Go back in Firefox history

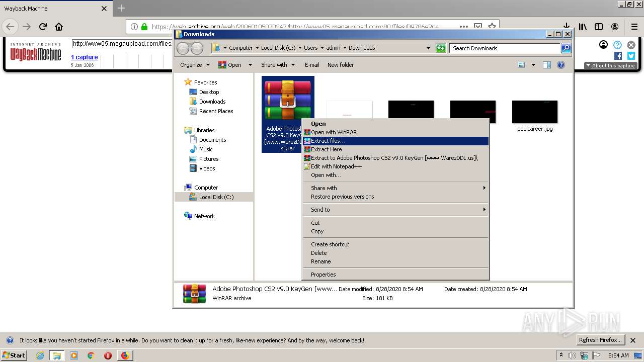click(x=11, y=27)
